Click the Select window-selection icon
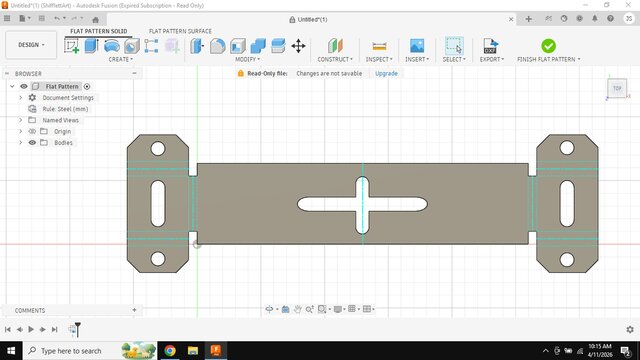 point(454,46)
